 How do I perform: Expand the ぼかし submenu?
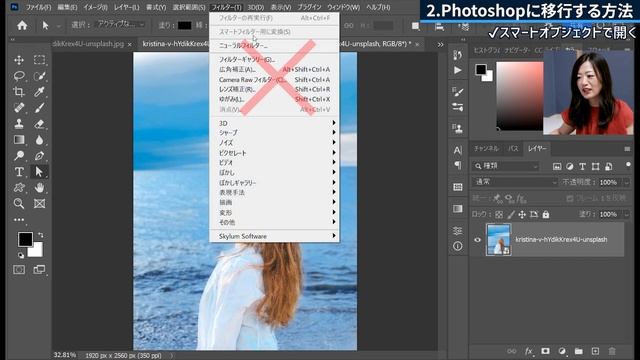tap(274, 173)
